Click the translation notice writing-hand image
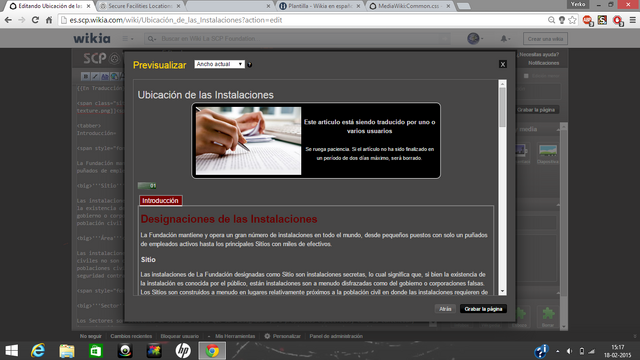The image size is (640, 360). (249, 141)
